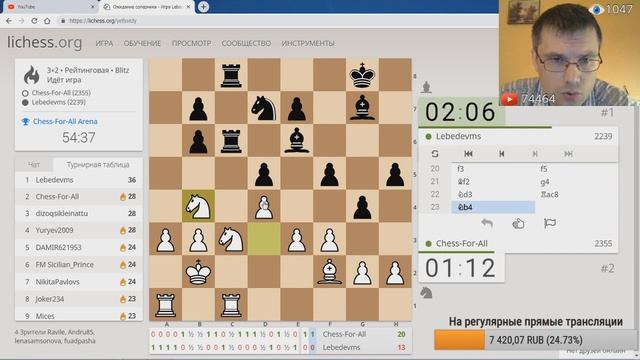Select move 21 g4 in move list
The height and width of the screenshot is (360, 640).
576,182
